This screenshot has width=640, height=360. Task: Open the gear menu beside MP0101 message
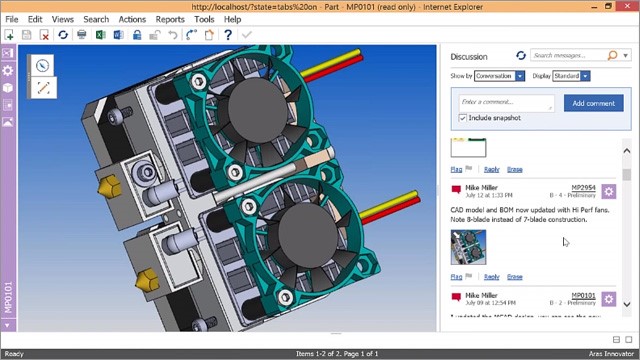[x=609, y=299]
